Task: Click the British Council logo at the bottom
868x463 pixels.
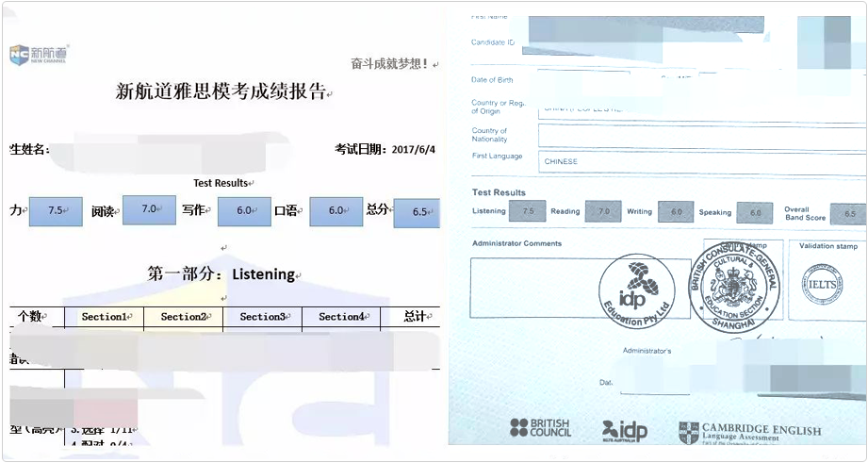Action: (x=540, y=427)
